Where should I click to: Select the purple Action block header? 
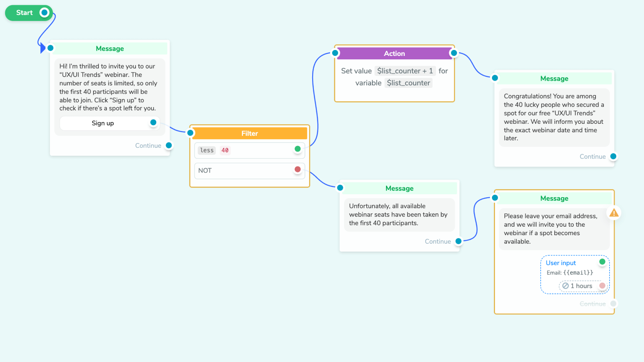coord(394,53)
